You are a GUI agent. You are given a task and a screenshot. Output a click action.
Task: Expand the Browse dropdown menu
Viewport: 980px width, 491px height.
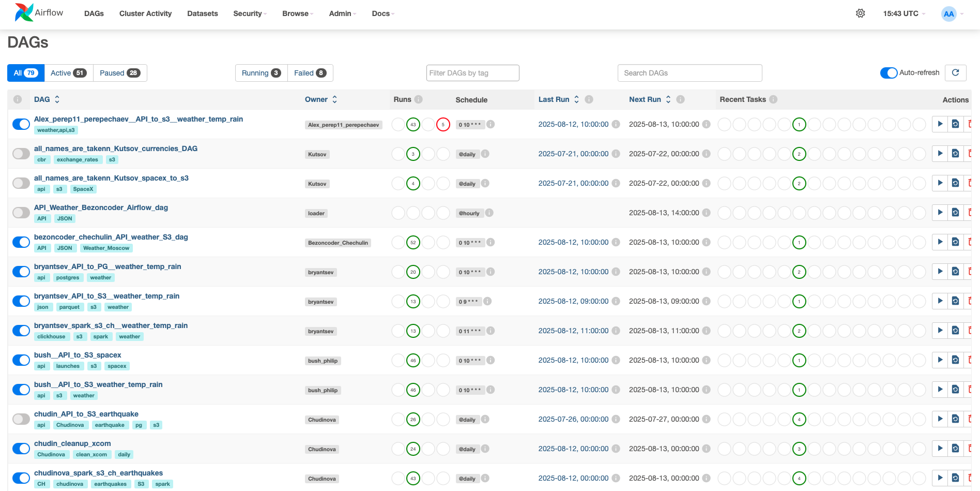click(298, 13)
